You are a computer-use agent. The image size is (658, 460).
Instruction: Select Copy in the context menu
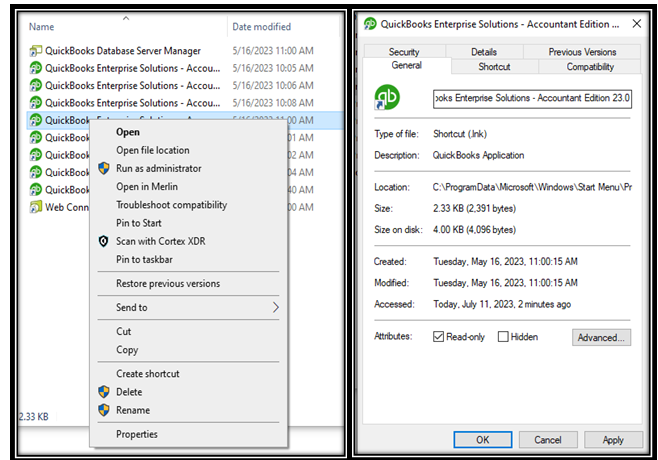point(127,350)
